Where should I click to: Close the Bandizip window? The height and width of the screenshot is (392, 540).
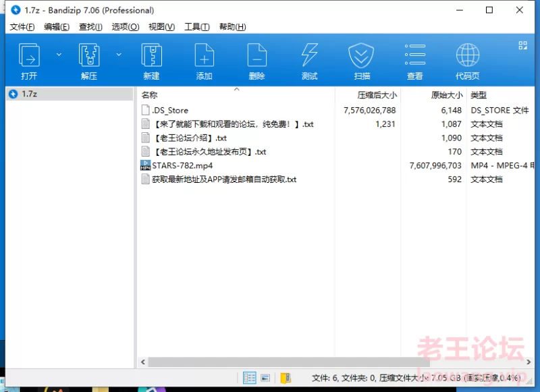click(519, 10)
